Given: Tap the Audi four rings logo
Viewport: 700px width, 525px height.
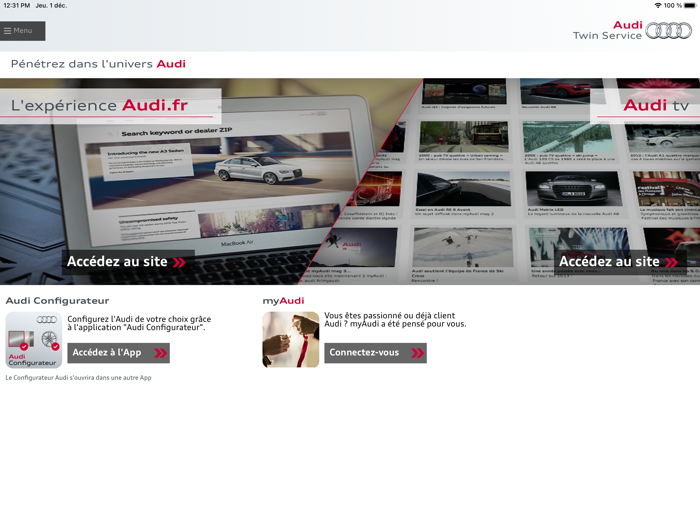Looking at the screenshot, I should [668, 31].
